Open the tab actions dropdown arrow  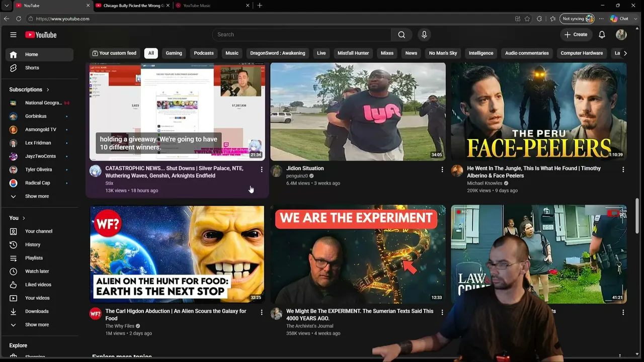(x=7, y=6)
